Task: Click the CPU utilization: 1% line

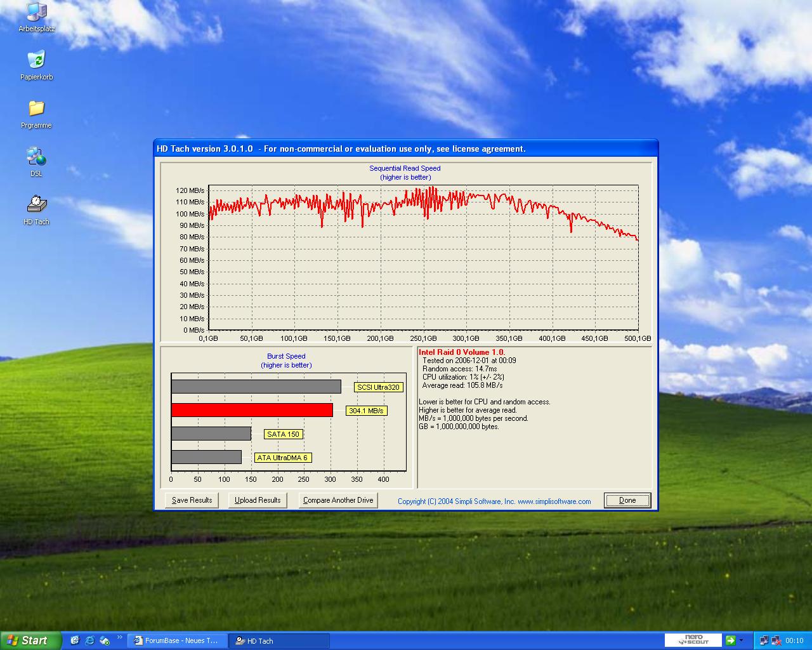Action: 463,377
